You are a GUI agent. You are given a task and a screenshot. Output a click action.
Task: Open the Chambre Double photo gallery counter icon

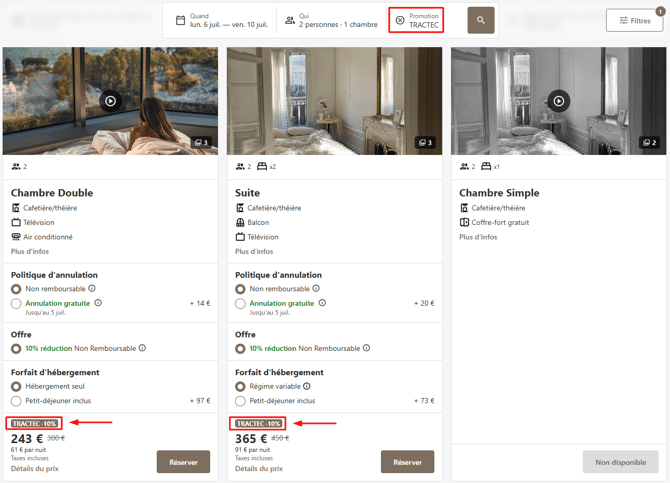(201, 142)
